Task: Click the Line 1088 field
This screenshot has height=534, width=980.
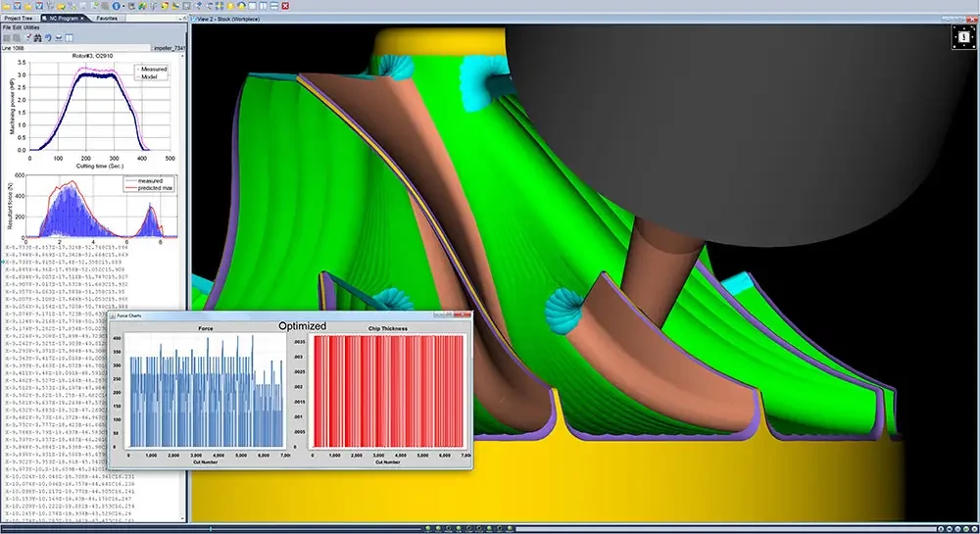Action: pos(75,47)
